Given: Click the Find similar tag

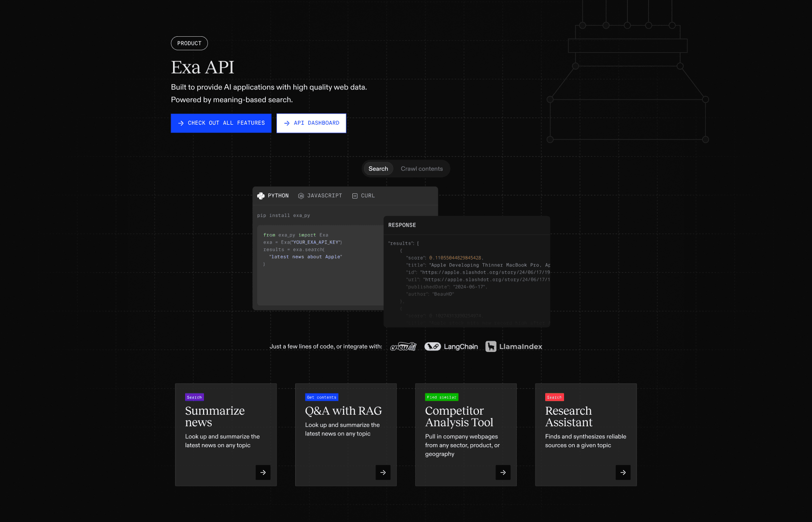Looking at the screenshot, I should [x=441, y=397].
